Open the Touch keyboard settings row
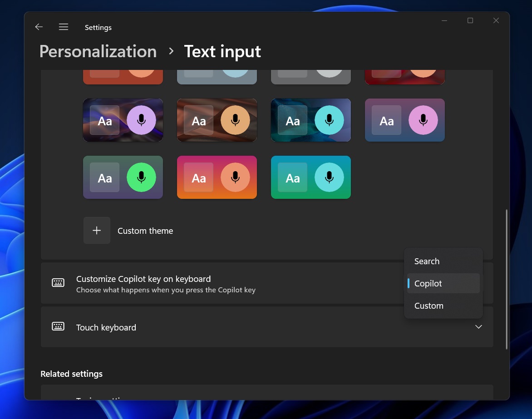Viewport: 532px width, 419px height. click(227, 327)
